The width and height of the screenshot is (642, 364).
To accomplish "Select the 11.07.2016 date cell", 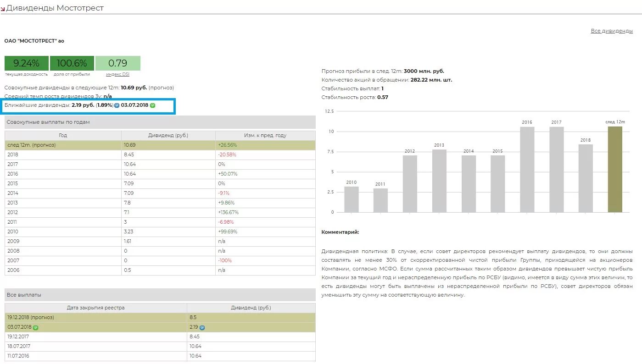I will 96,356.
